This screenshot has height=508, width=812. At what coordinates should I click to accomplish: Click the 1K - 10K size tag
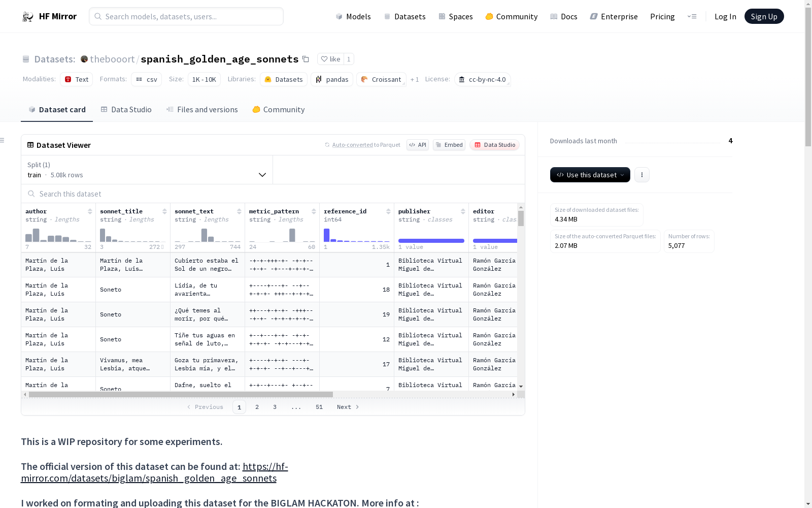(204, 79)
